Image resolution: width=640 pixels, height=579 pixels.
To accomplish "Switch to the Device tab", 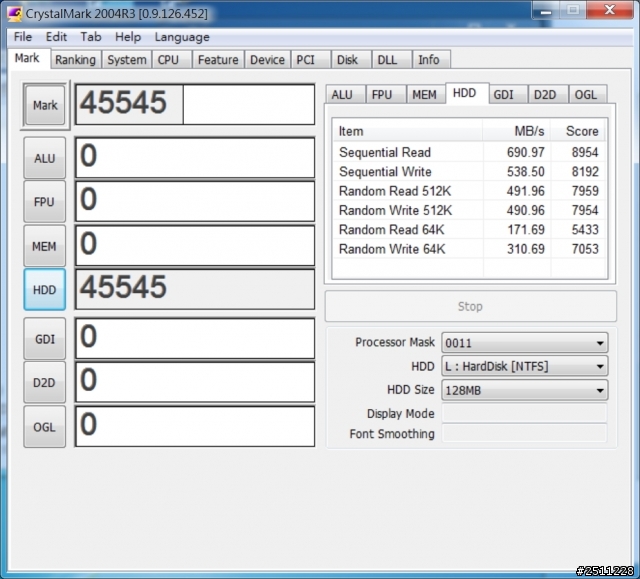I will pos(267,60).
